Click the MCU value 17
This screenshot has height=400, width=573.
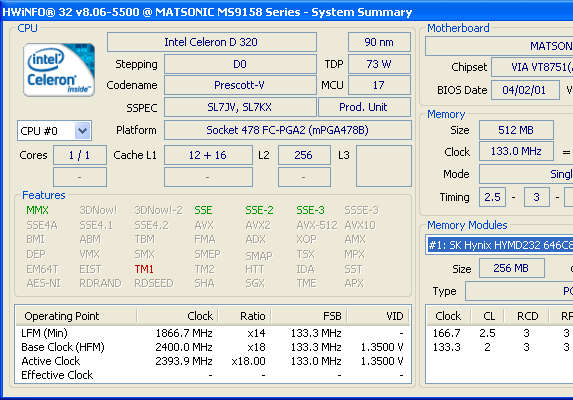point(379,85)
